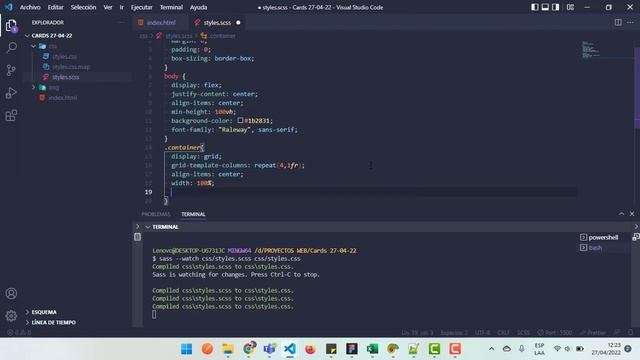
Task: Open the Explorer view in the activity bar
Action: [x=11, y=26]
